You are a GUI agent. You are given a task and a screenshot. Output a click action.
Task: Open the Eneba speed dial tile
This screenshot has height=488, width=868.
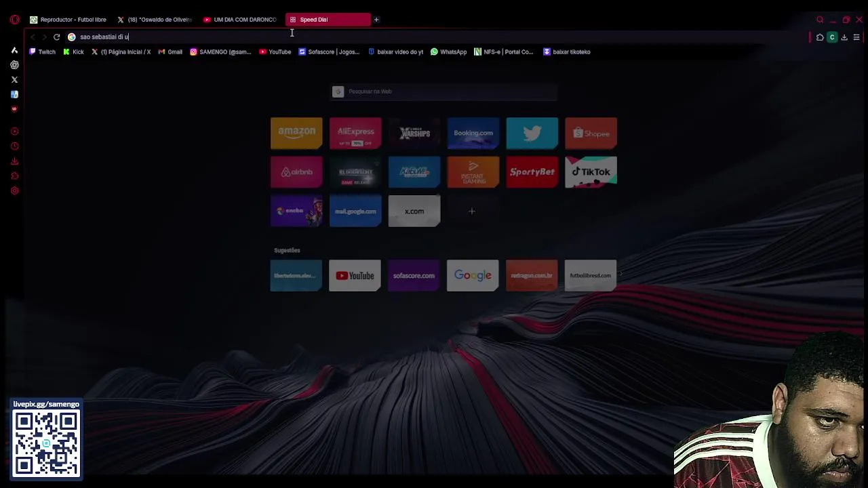pyautogui.click(x=296, y=211)
